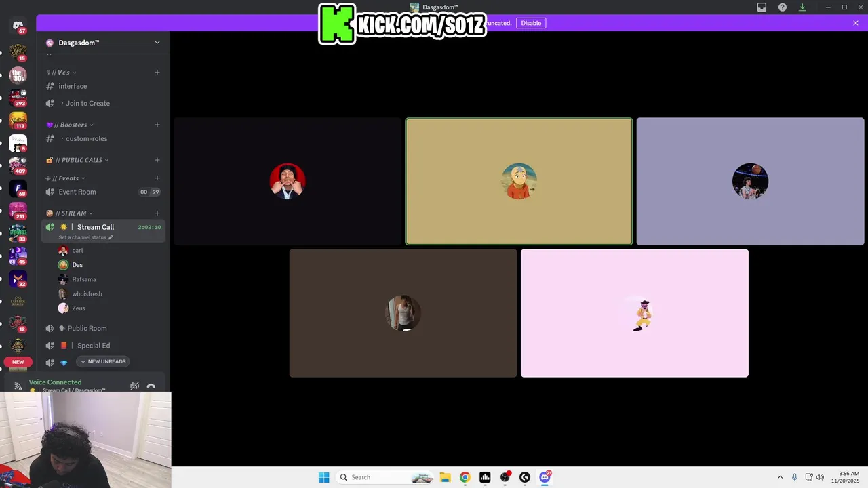Viewport: 868px width, 488px height.
Task: Click the red beanie avatar video tile
Action: point(288,181)
